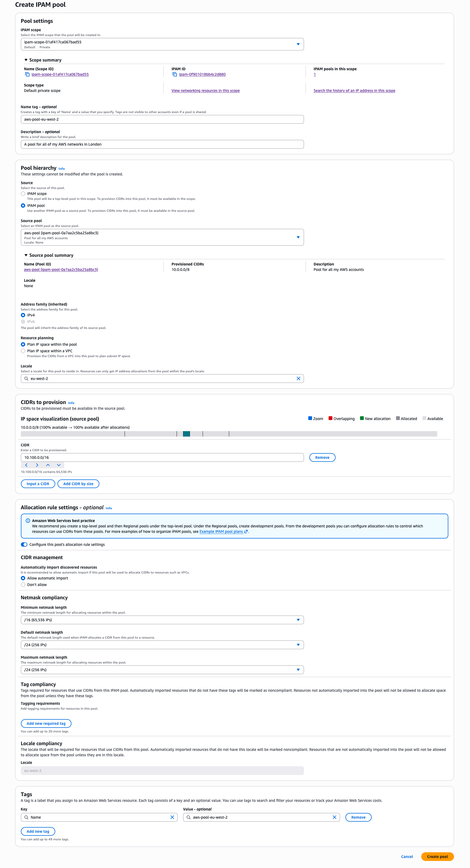Toggle Configure this pool's allocation rule settings
470x868 pixels.
coord(24,544)
